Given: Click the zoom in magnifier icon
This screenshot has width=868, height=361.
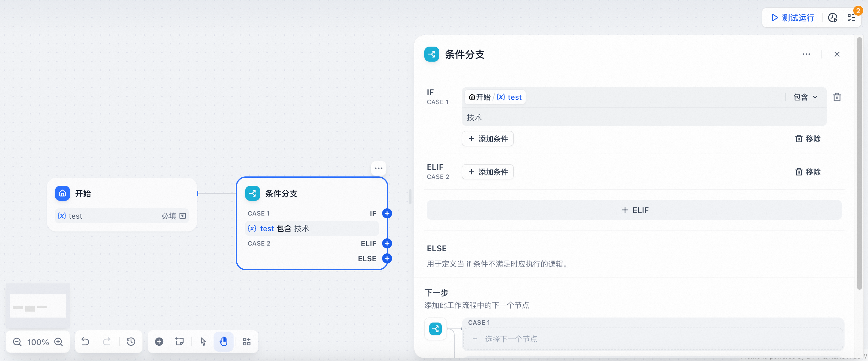Looking at the screenshot, I should coord(59,342).
